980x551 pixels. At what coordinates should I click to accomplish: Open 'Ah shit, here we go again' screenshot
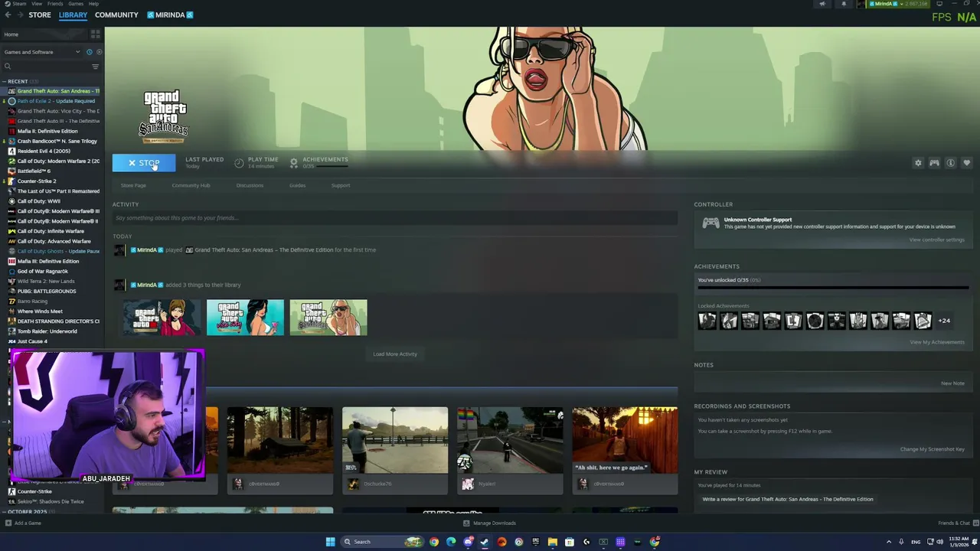coord(625,440)
